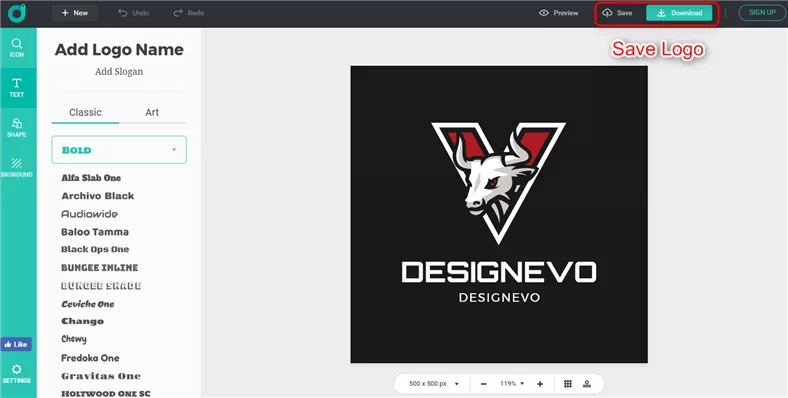Viewport: 788px width, 398px height.
Task: Open the Icon search panel
Action: point(17,48)
